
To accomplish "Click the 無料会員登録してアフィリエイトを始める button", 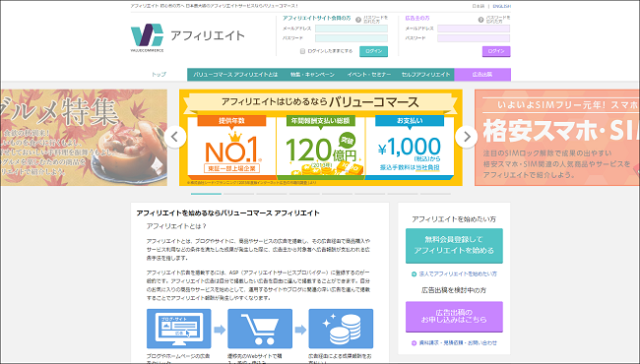I will pyautogui.click(x=454, y=246).
